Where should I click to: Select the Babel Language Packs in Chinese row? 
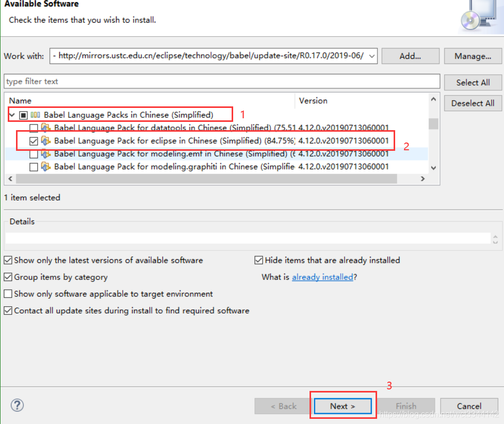[128, 115]
